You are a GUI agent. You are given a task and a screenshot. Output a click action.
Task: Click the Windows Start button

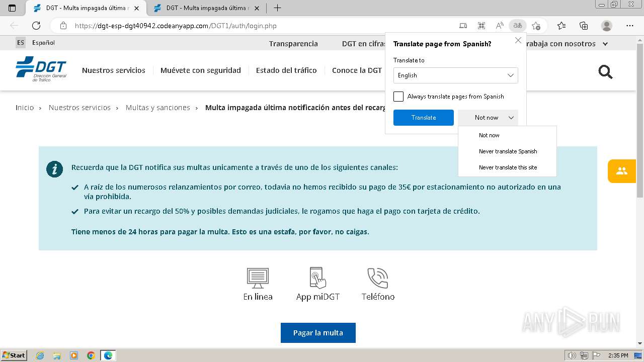14,355
